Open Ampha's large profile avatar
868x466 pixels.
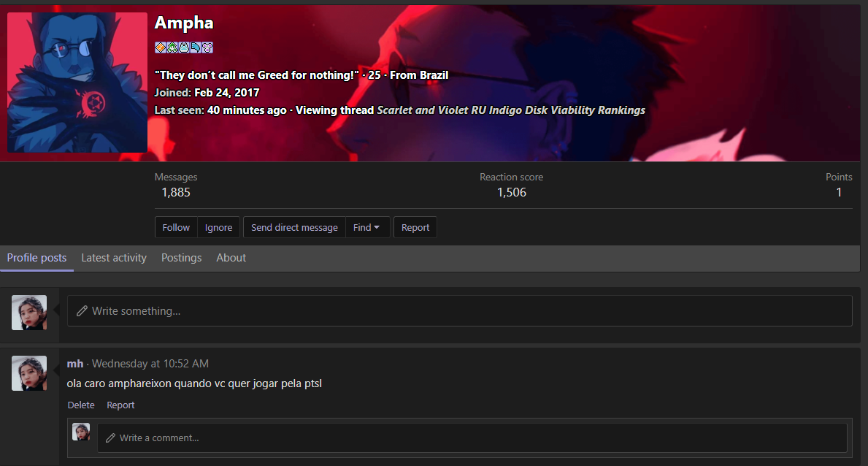point(77,82)
